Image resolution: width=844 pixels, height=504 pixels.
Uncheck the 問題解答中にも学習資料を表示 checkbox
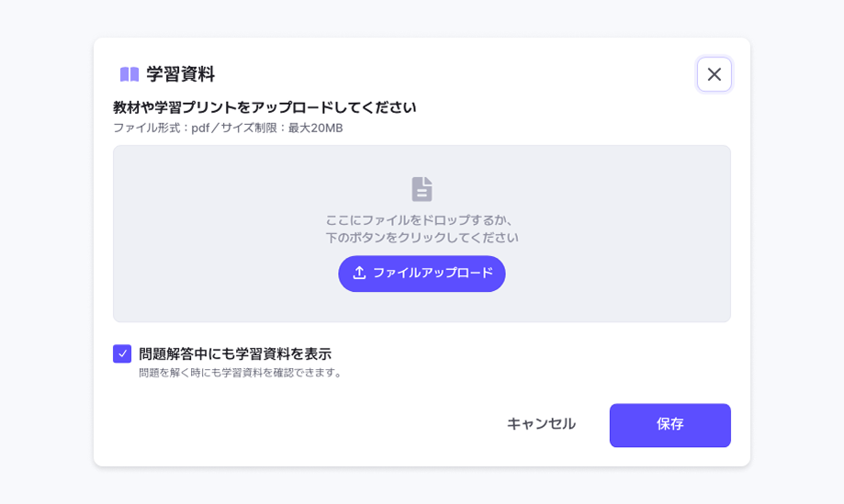122,354
